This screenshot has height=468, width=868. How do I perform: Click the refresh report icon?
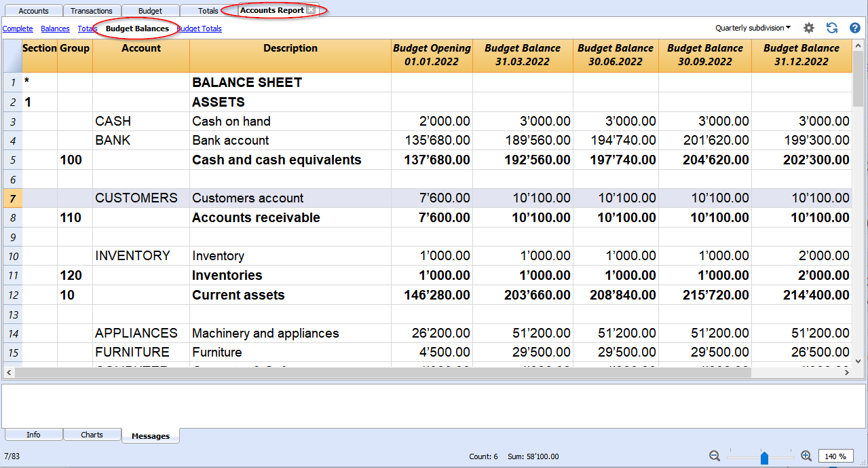pos(832,28)
